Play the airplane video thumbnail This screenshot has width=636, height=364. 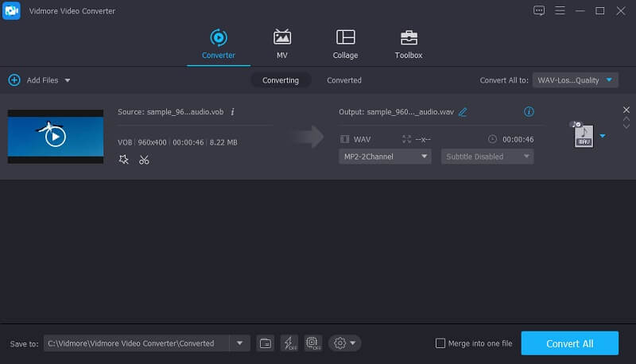point(55,137)
